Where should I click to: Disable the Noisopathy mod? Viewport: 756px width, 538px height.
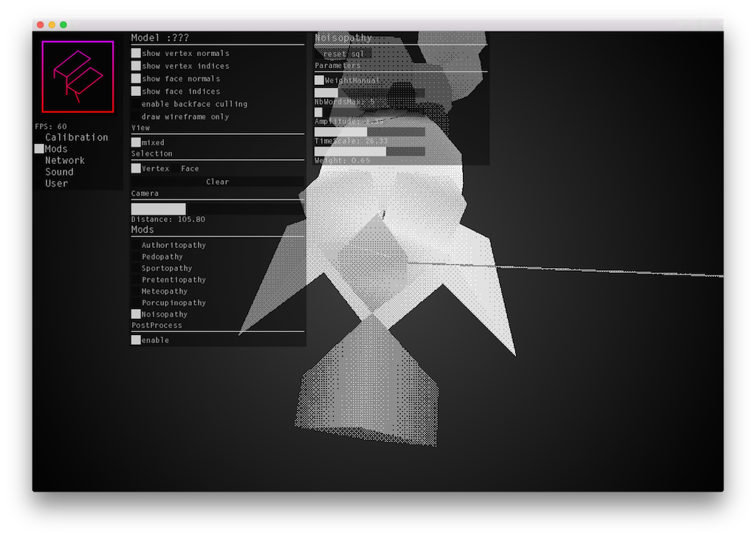136,314
